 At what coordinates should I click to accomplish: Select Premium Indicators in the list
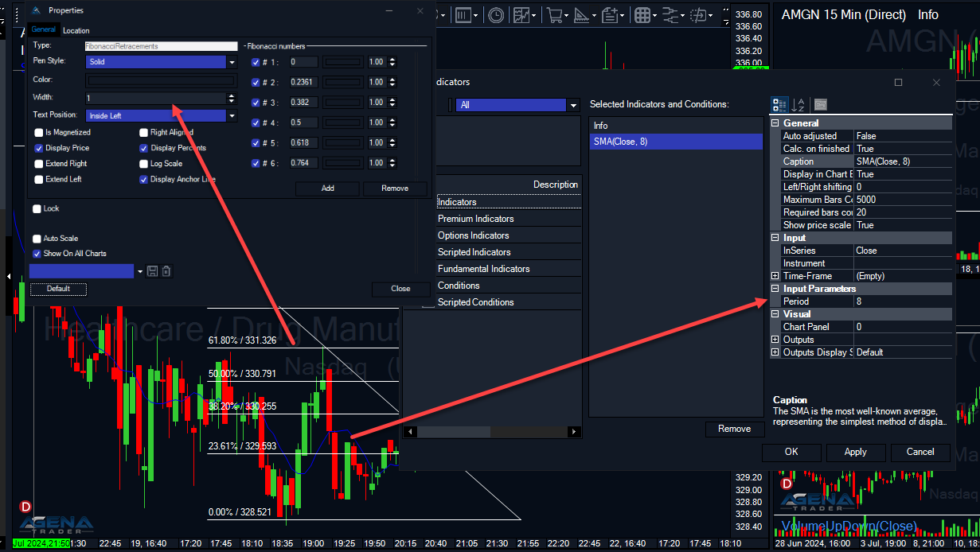(476, 219)
